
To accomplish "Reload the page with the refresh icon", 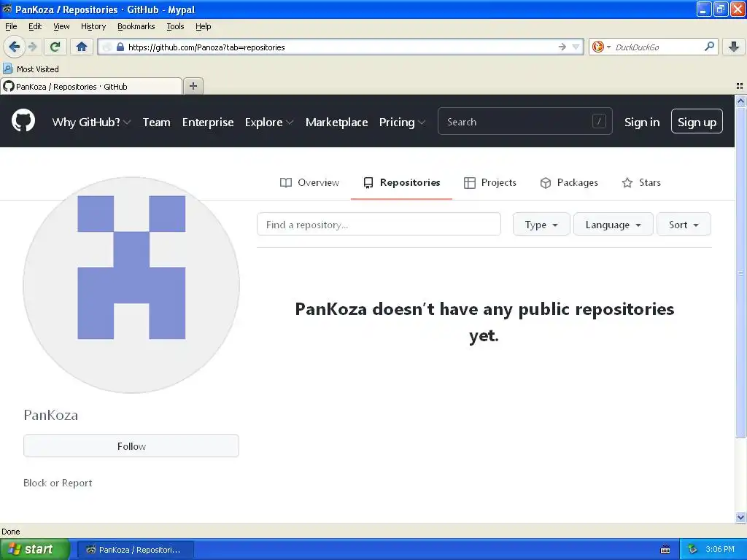I will [x=55, y=47].
